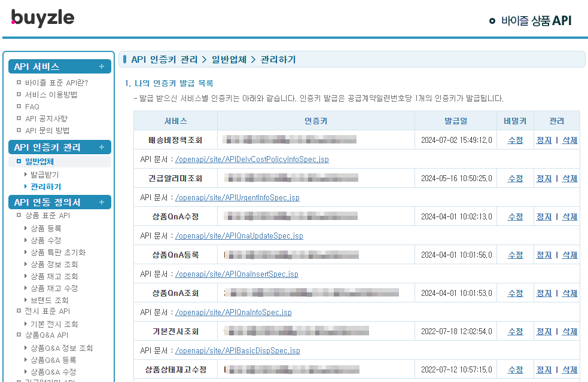The width and height of the screenshot is (588, 382).
Task: Open the APIDelvCostPolicyInfoSpec.jsp document link
Action: 252,160
